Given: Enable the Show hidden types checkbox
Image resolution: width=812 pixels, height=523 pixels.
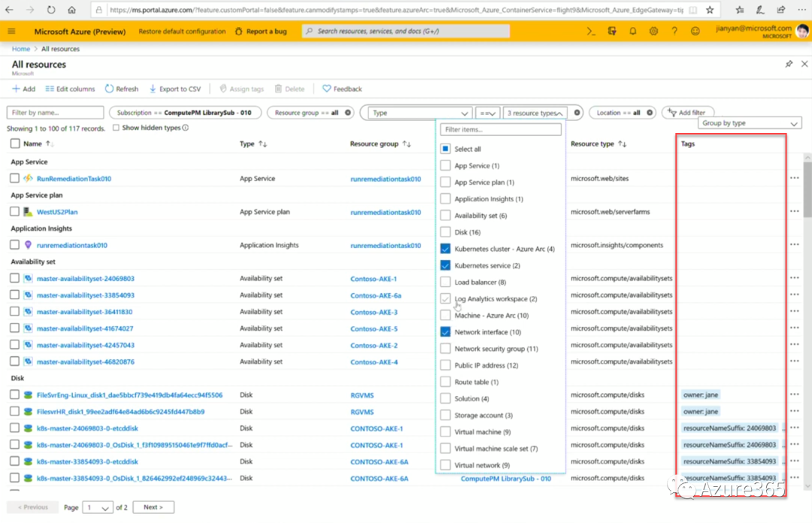Looking at the screenshot, I should (116, 128).
